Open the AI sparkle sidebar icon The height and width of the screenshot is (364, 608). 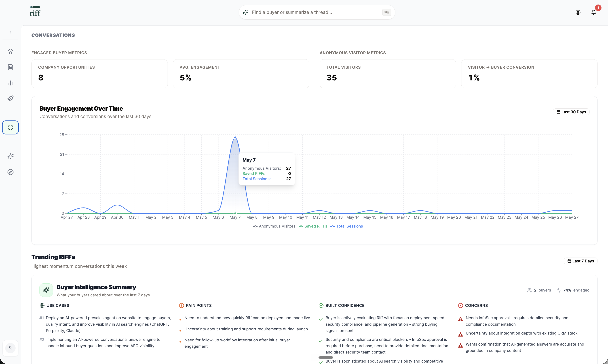tap(10, 157)
